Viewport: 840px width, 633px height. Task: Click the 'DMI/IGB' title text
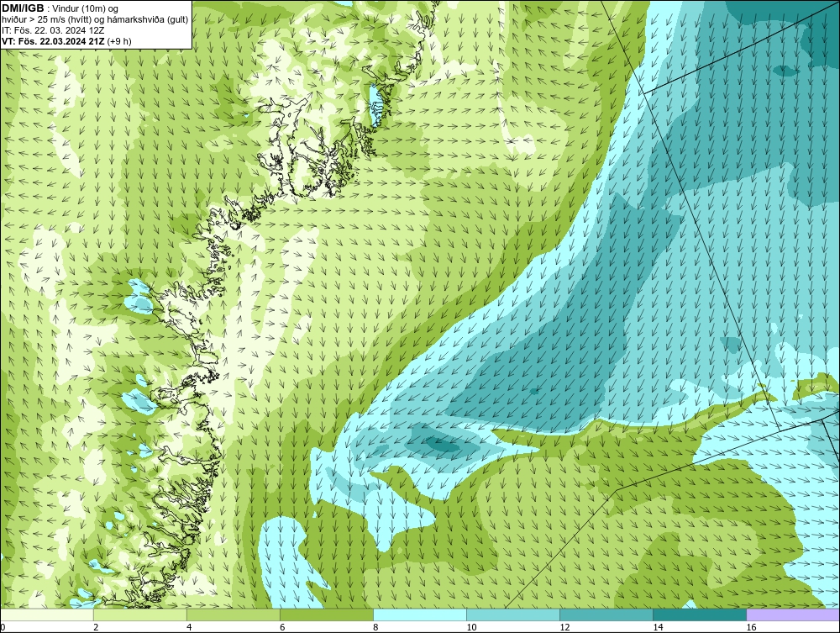(x=23, y=8)
